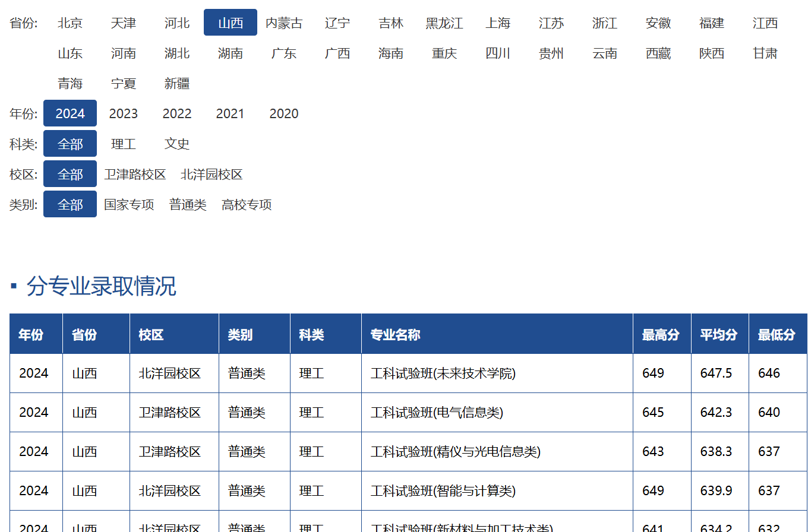The width and height of the screenshot is (808, 532).
Task: Click the active 2024 year button
Action: [x=70, y=113]
